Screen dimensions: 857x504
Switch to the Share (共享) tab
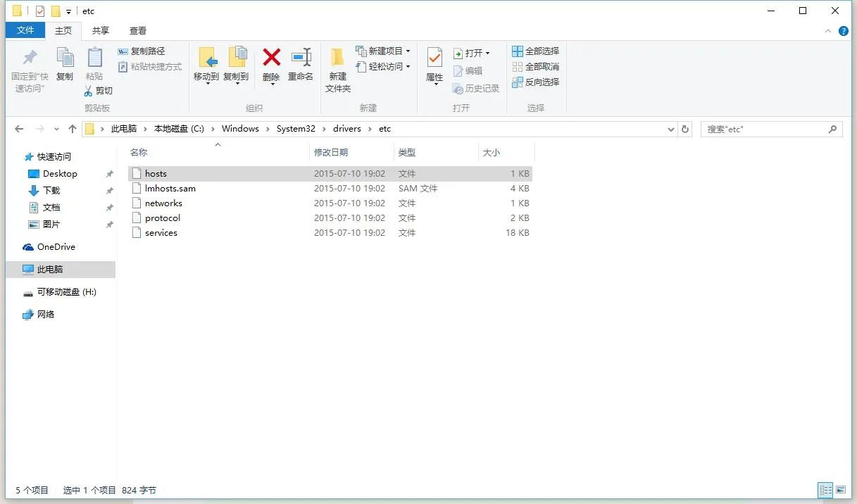point(100,30)
